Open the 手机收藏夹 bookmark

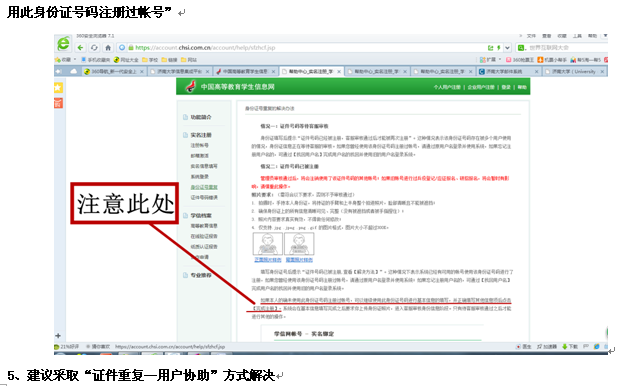96,60
